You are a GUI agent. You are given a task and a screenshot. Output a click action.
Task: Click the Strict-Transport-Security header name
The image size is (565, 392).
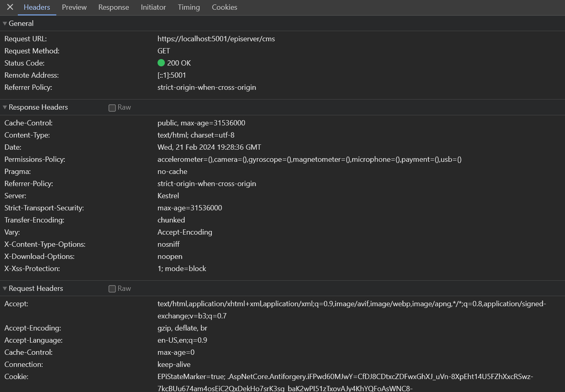coord(44,208)
